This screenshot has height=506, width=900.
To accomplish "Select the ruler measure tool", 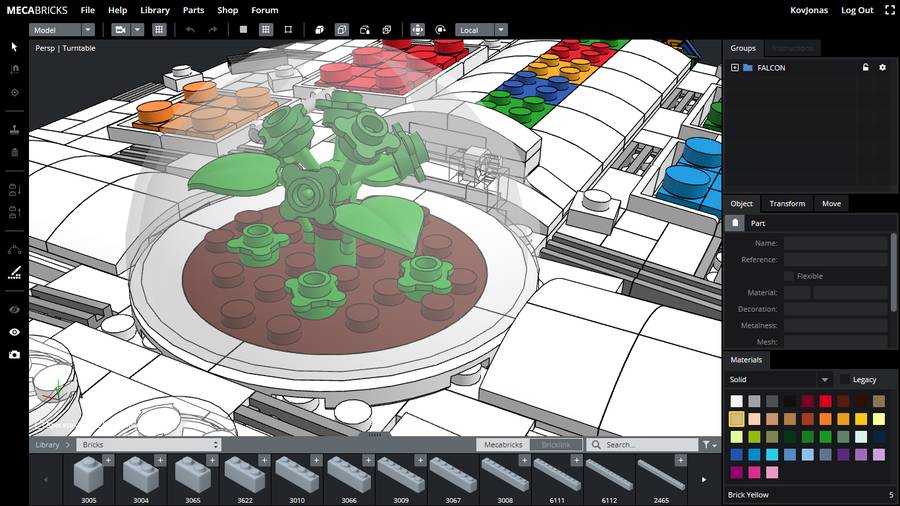I will [14, 273].
